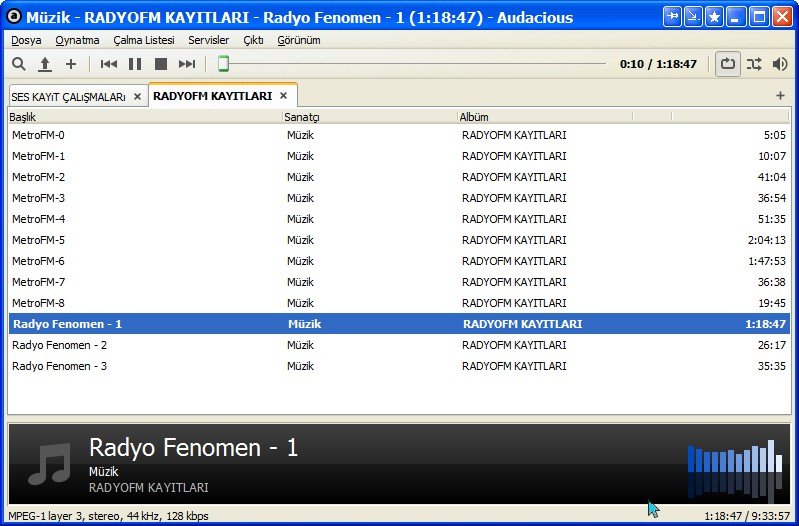Click the middle of the seek bar track
This screenshot has width=799, height=526.
pos(412,64)
